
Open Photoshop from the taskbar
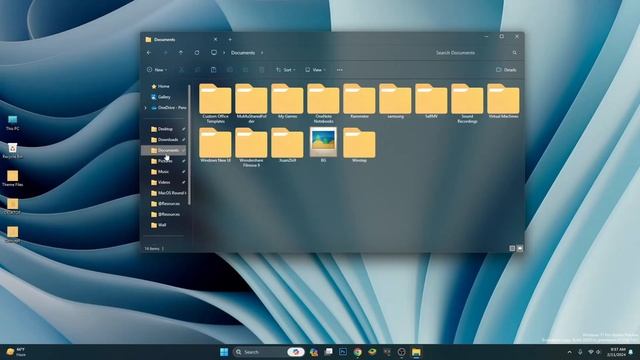(343, 352)
